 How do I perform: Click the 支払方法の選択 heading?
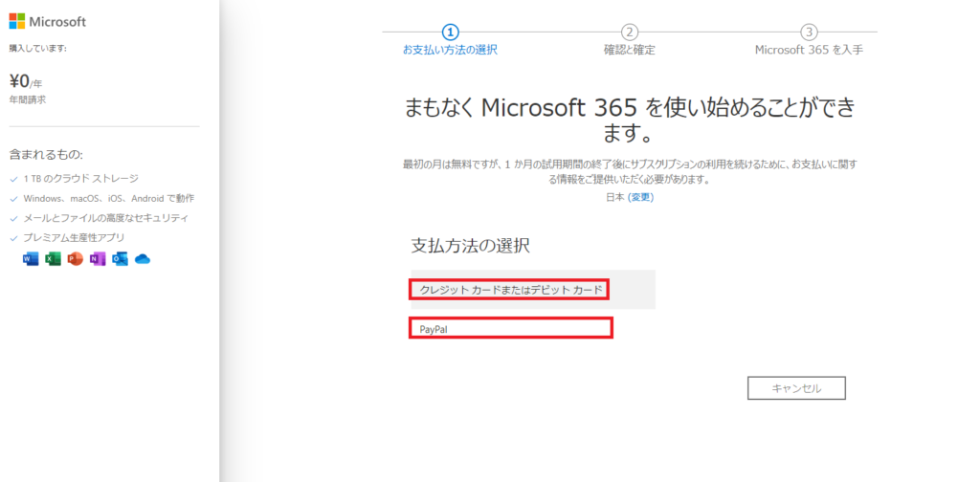[x=470, y=246]
